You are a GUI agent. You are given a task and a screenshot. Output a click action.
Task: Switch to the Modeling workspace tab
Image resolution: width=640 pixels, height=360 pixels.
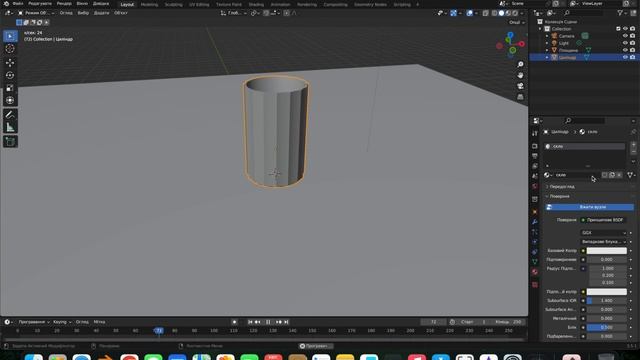[149, 4]
